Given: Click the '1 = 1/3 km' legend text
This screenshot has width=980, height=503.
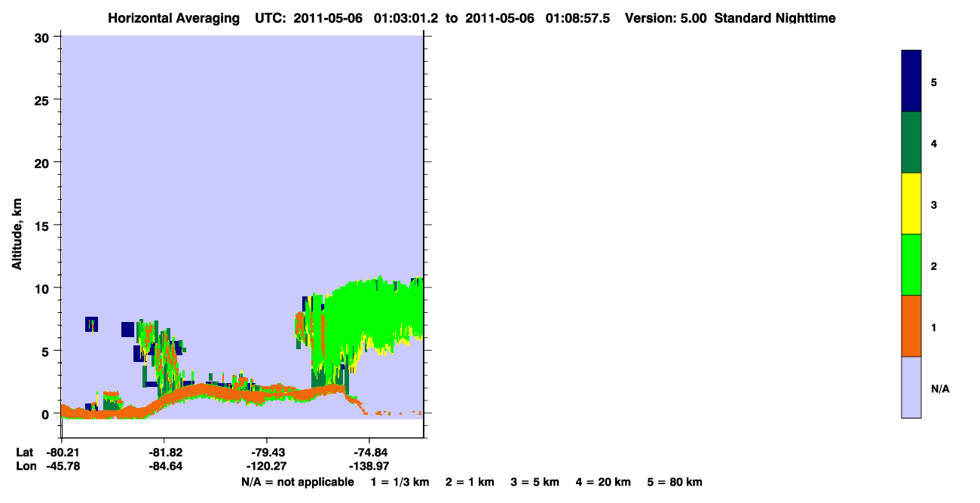Looking at the screenshot, I should coord(400,482).
